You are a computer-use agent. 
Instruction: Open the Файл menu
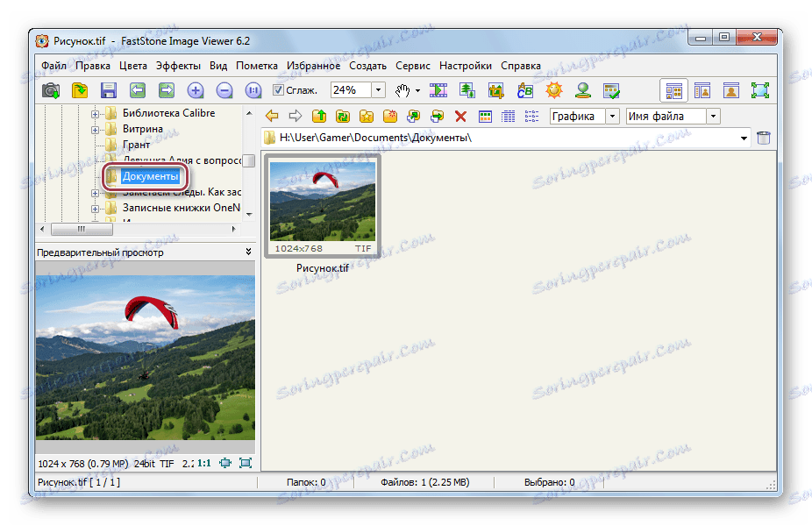tap(53, 66)
